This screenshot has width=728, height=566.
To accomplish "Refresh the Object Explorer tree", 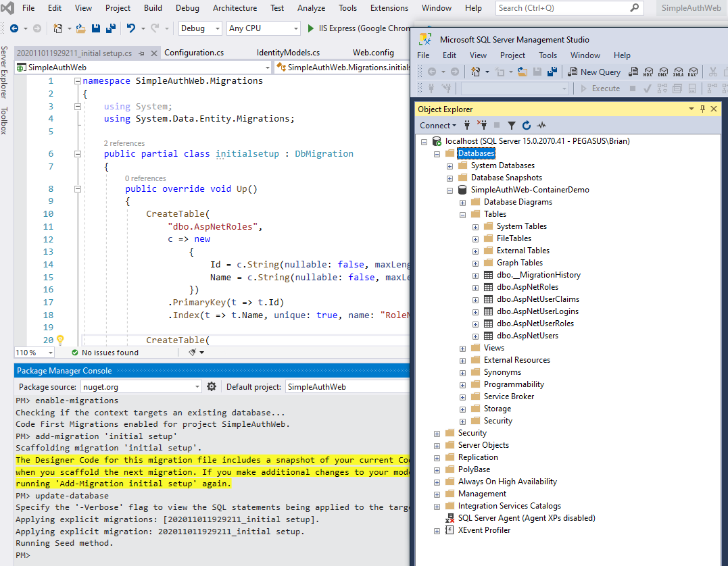I will (526, 125).
